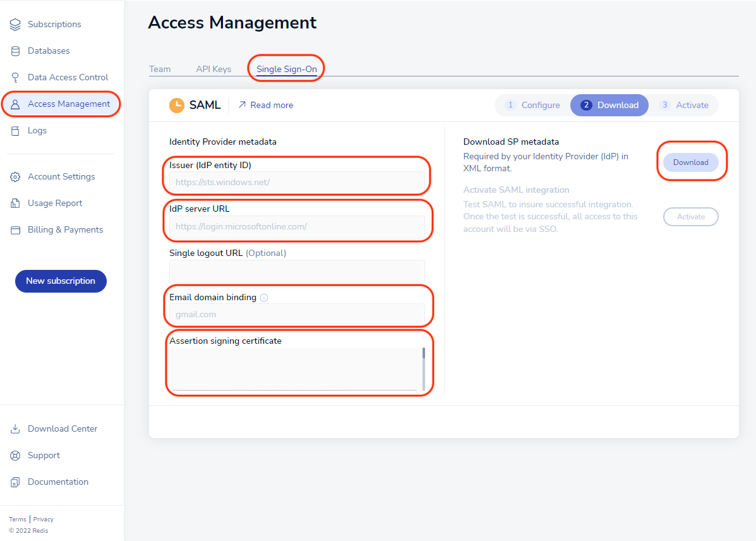Click the Logs icon in sidebar
This screenshot has width=756, height=541.
(x=15, y=131)
